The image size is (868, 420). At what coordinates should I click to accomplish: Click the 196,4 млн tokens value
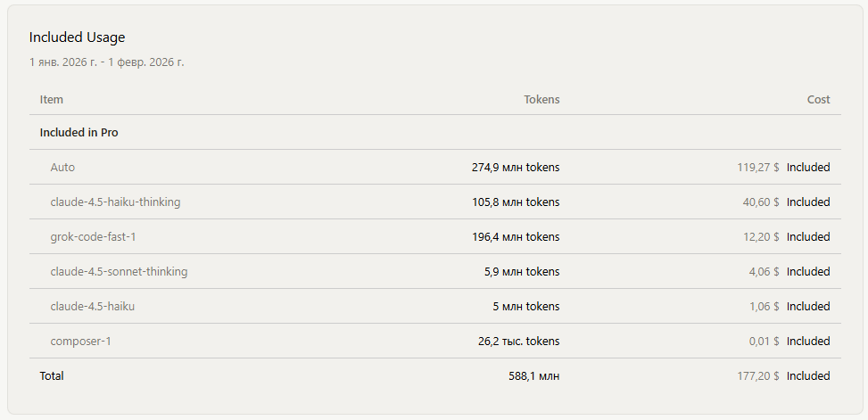coord(516,237)
